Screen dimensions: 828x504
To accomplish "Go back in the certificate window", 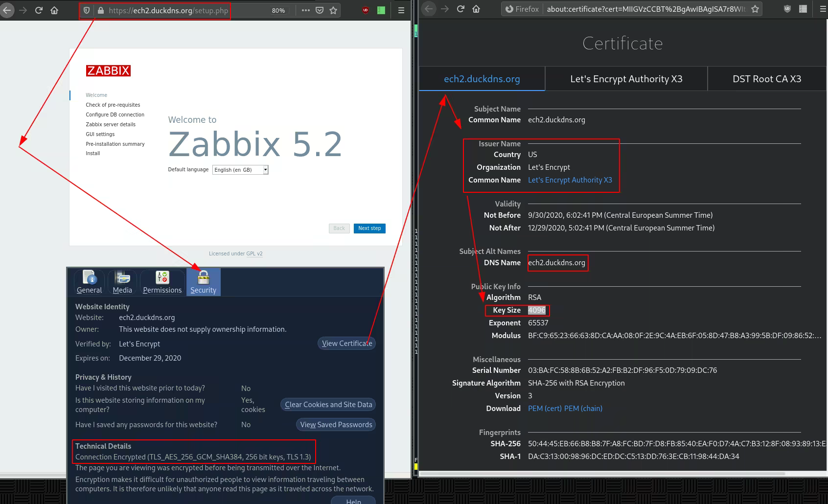I will (429, 9).
